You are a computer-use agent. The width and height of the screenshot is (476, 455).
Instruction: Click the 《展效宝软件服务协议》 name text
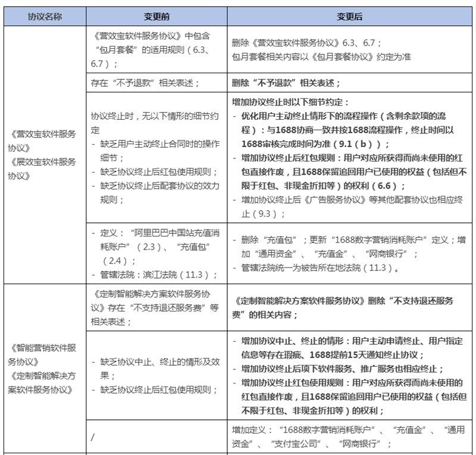[x=42, y=169]
